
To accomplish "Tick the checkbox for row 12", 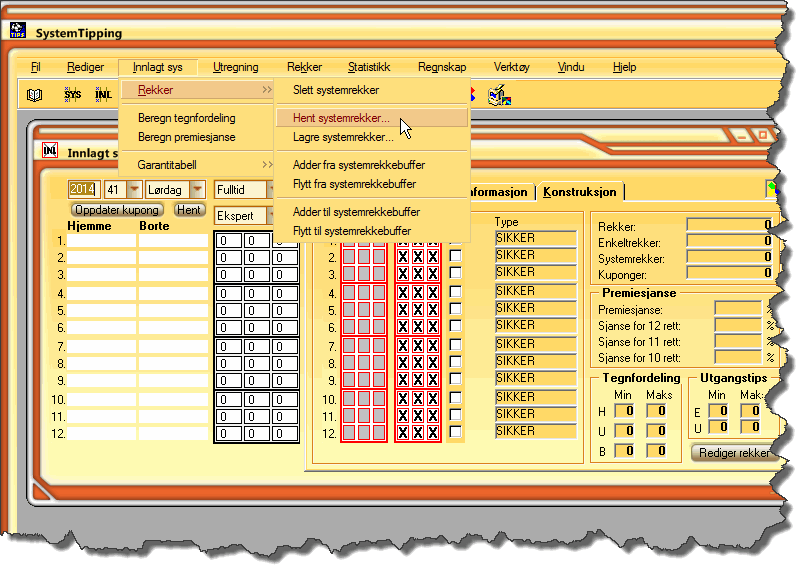I will click(455, 432).
